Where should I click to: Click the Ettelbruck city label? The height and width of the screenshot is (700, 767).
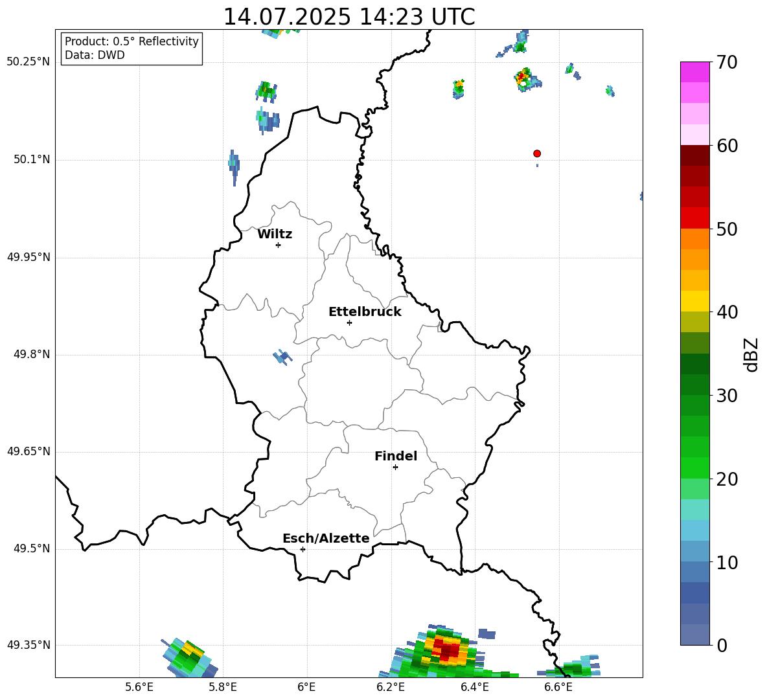coord(365,312)
